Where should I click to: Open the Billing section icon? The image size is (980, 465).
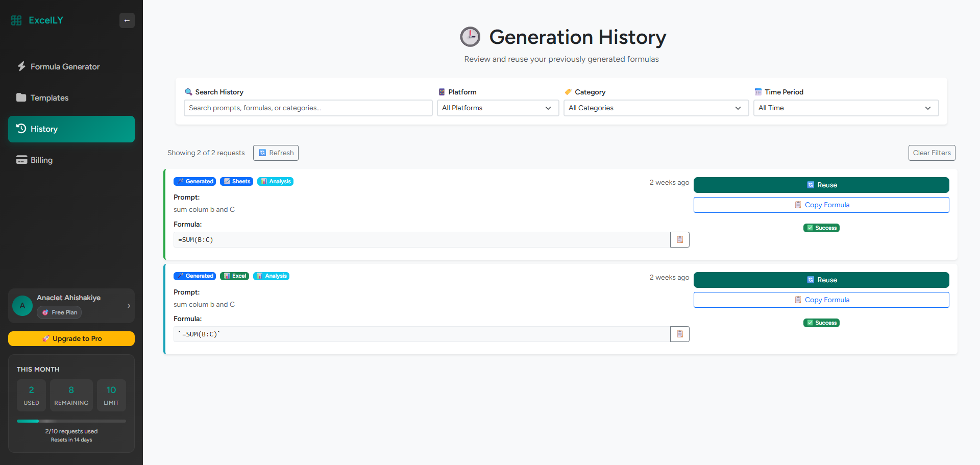coord(21,160)
